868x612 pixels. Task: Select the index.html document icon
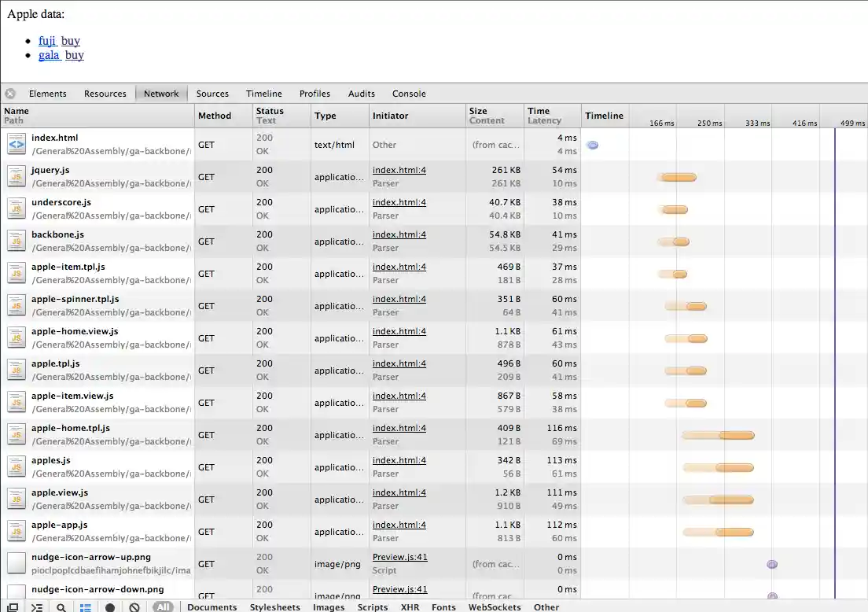click(17, 144)
